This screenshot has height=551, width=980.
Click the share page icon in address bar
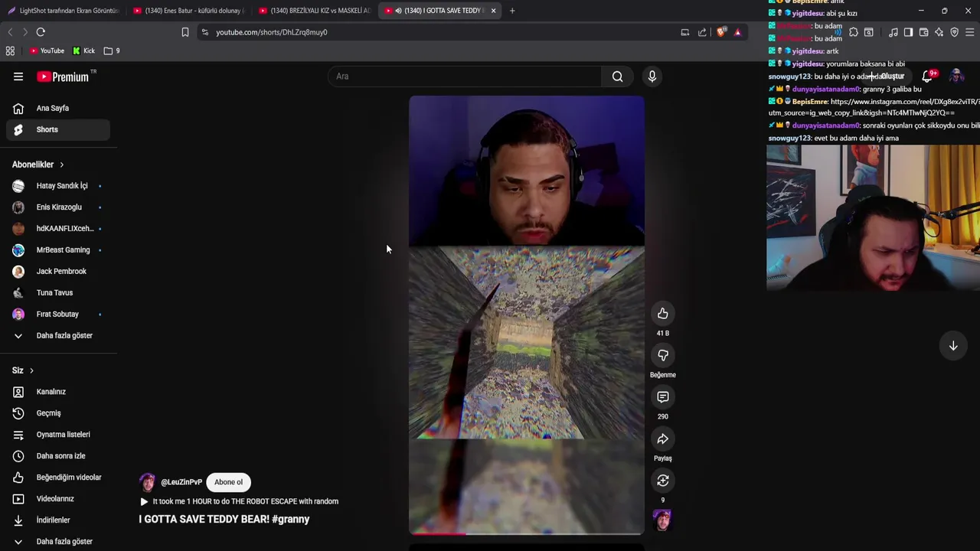(702, 32)
